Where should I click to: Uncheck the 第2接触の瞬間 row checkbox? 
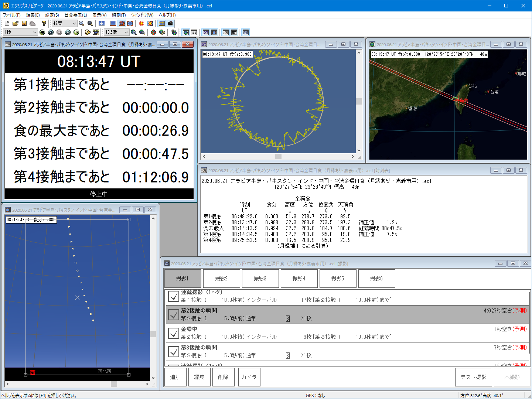pyautogui.click(x=174, y=315)
